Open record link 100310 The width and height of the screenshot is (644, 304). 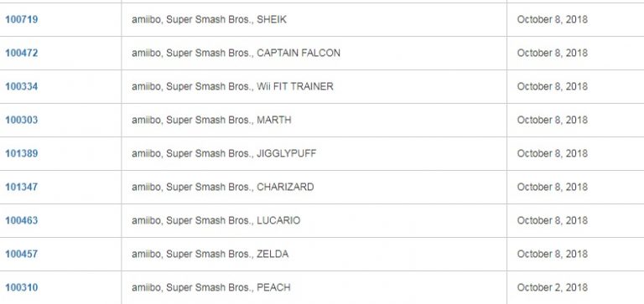coord(21,287)
